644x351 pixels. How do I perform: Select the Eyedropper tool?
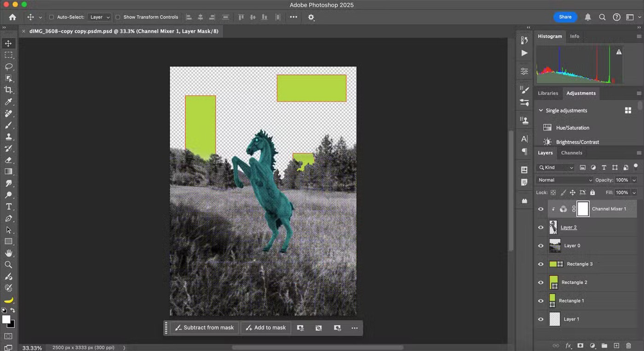pyautogui.click(x=8, y=102)
